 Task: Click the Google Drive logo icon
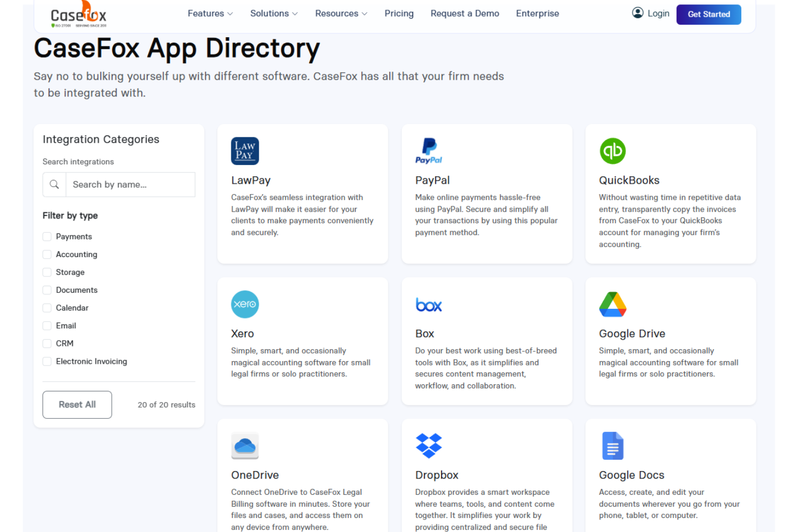tap(613, 304)
